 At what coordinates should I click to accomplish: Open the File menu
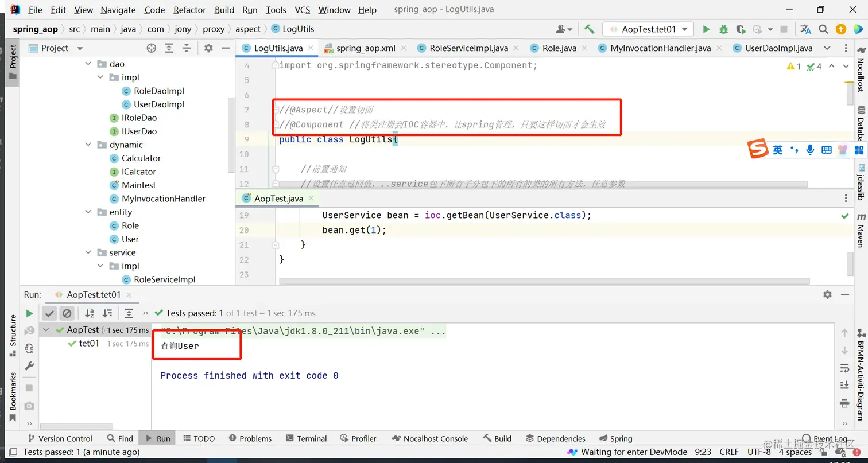(x=35, y=10)
